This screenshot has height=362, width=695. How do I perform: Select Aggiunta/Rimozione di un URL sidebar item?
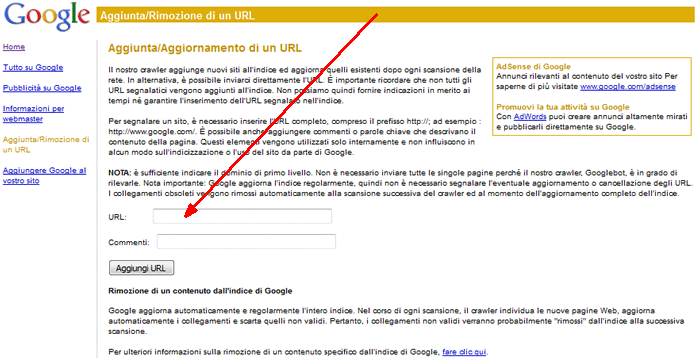click(x=46, y=144)
